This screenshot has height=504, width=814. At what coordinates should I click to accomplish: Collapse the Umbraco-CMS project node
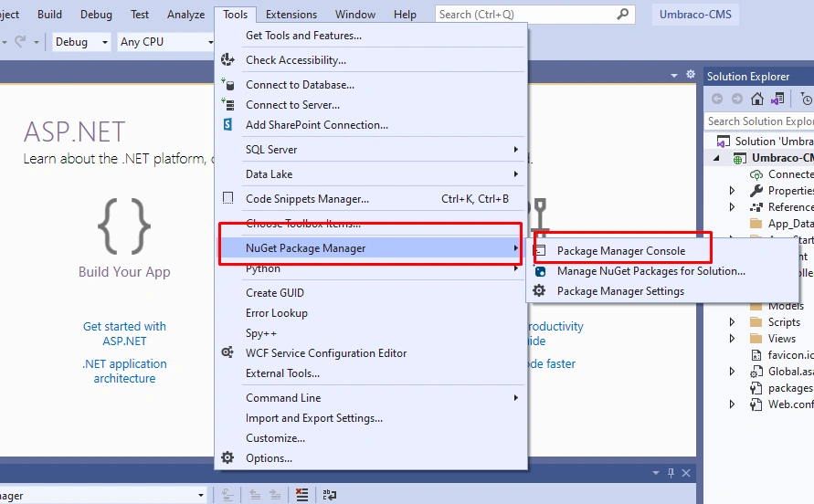tap(716, 158)
